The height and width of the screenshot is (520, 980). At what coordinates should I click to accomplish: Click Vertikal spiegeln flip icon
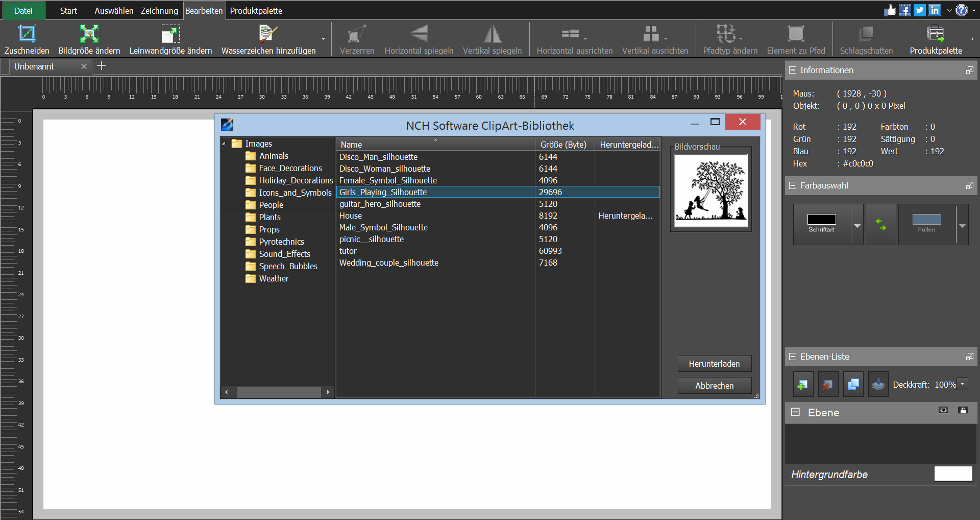[492, 34]
